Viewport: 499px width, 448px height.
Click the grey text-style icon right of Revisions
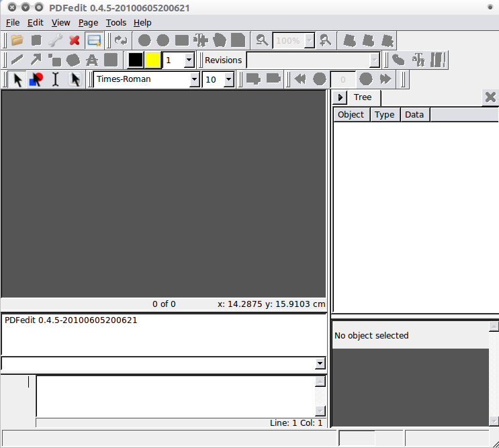418,60
